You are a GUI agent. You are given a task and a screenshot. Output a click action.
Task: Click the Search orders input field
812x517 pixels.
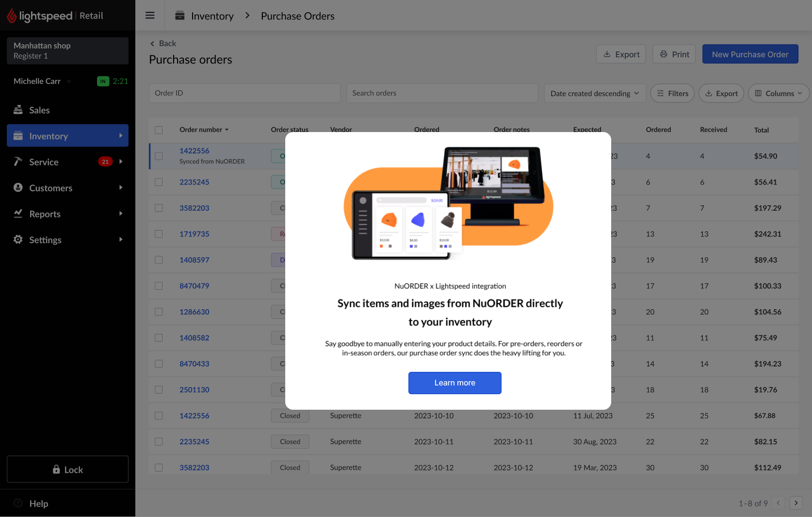(442, 93)
